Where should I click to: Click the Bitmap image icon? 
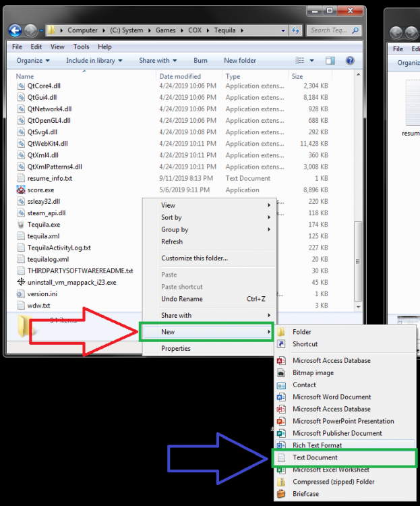280,372
